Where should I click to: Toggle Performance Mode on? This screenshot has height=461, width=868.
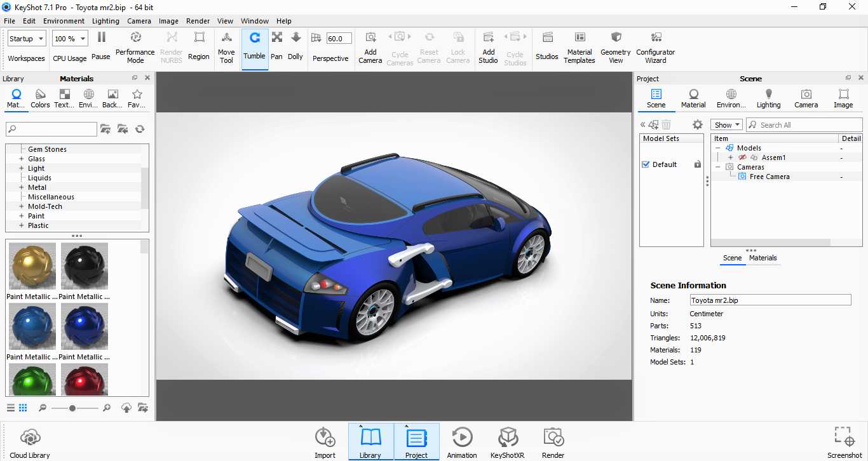[135, 48]
